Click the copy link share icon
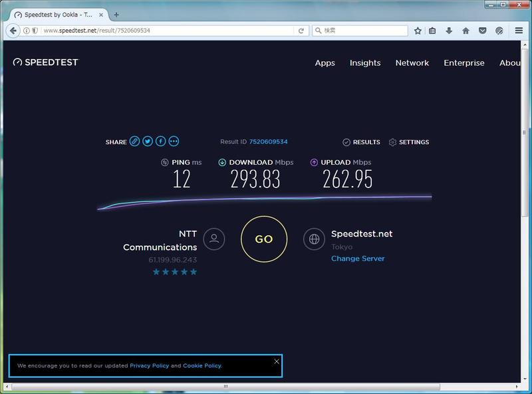 coord(134,142)
